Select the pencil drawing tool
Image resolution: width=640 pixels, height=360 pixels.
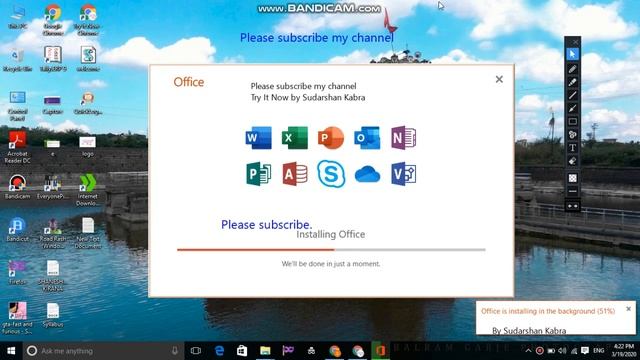pos(573,69)
